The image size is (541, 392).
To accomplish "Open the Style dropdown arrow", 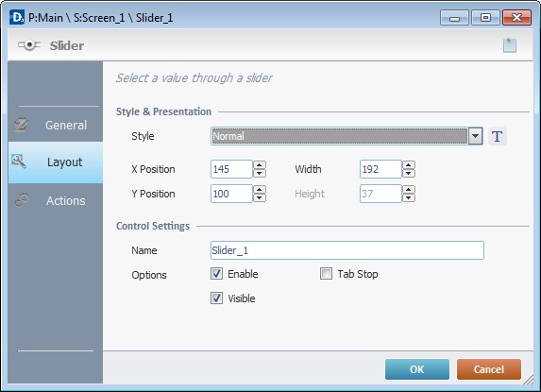I will click(x=475, y=136).
